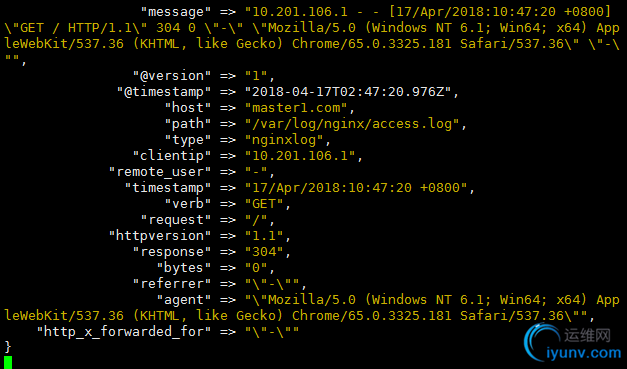The height and width of the screenshot is (369, 627).
Task: Click the "http_x_forwarded_for" field key
Action: coord(124,332)
